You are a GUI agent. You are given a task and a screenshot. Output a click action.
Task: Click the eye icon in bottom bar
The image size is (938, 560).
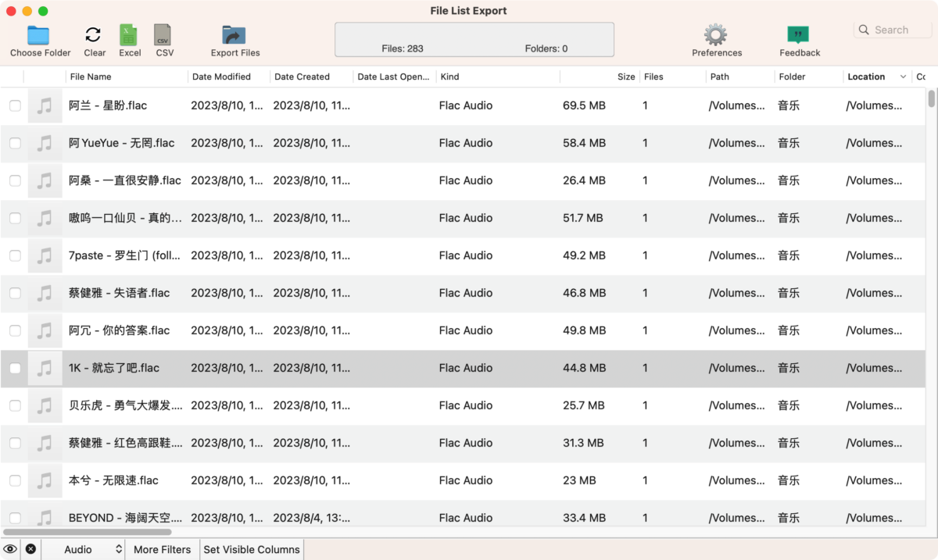(x=11, y=549)
